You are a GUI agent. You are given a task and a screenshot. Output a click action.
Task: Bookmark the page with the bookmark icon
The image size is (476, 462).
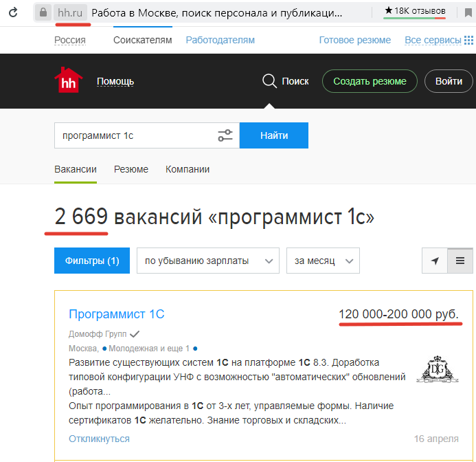coord(468,12)
